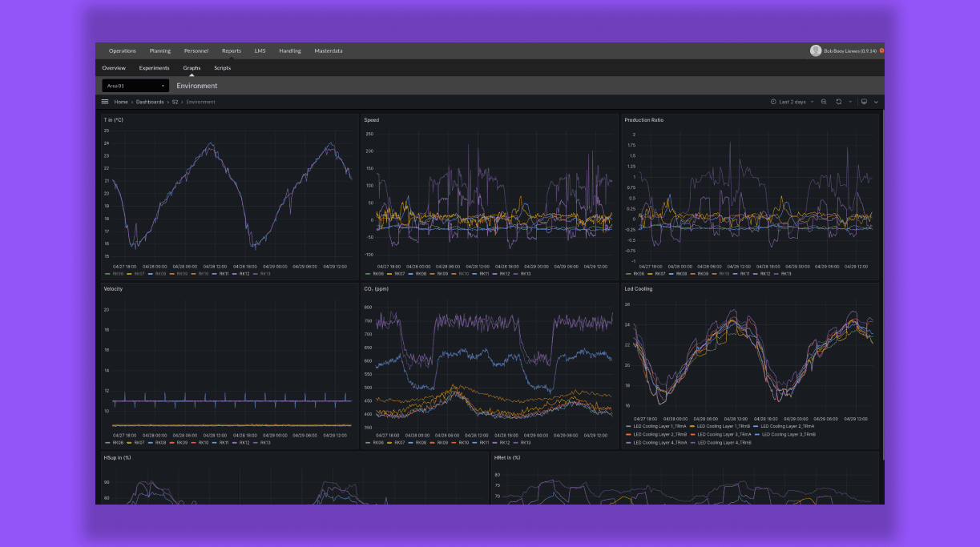Toggle RK11 series in Velocity legend
This screenshot has width=980, height=547.
pyautogui.click(x=224, y=442)
